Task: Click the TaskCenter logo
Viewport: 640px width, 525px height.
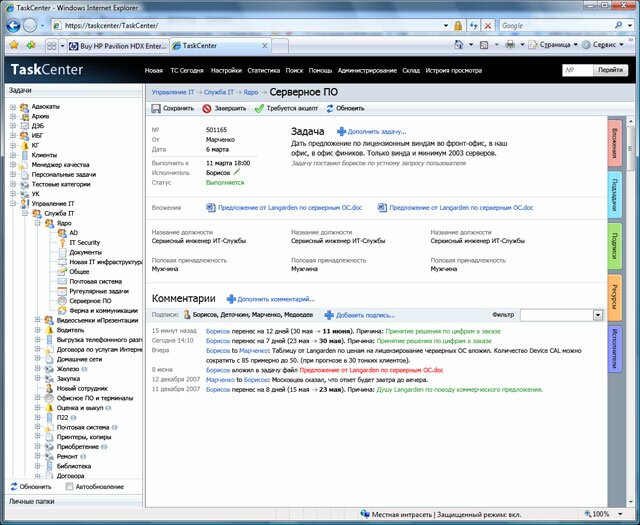Action: point(47,70)
